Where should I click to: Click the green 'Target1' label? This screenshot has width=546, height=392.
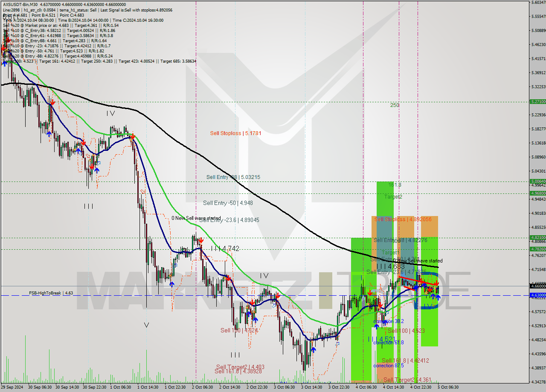pos(390,252)
